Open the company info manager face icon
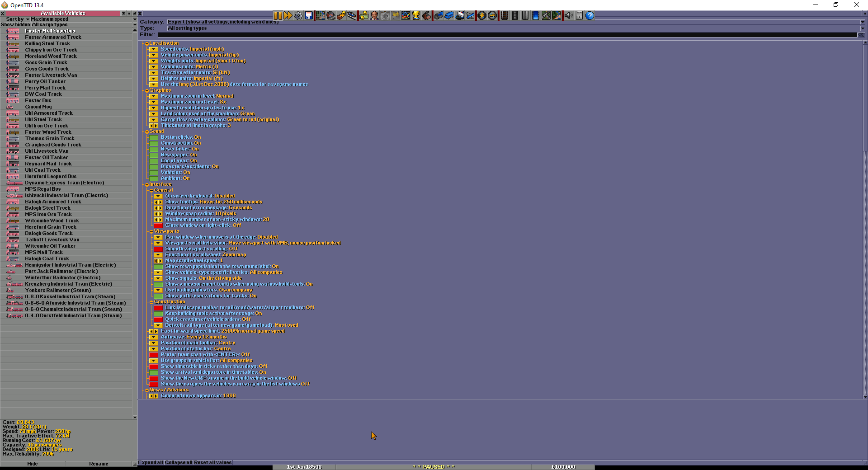Viewport: 868px width, 470px height. point(374,16)
